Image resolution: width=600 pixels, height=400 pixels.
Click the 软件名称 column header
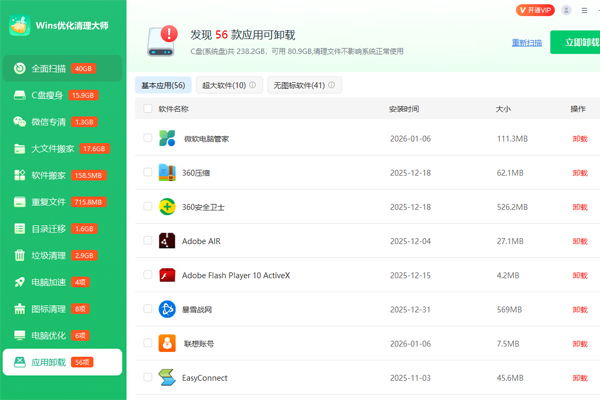tap(174, 109)
